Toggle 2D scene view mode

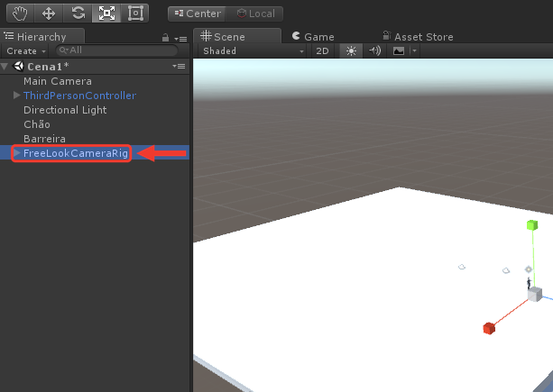click(x=322, y=51)
